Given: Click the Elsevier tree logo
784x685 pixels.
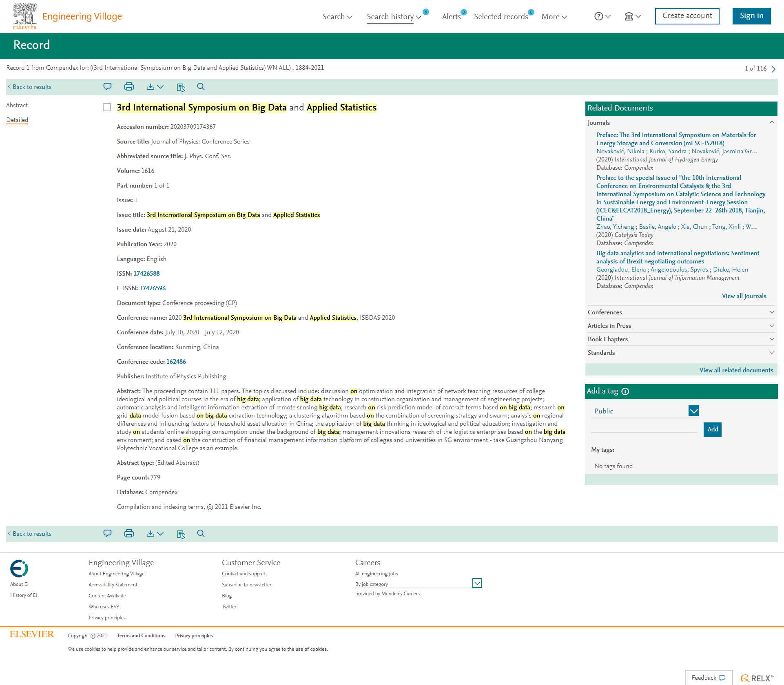Looking at the screenshot, I should click(x=25, y=16).
